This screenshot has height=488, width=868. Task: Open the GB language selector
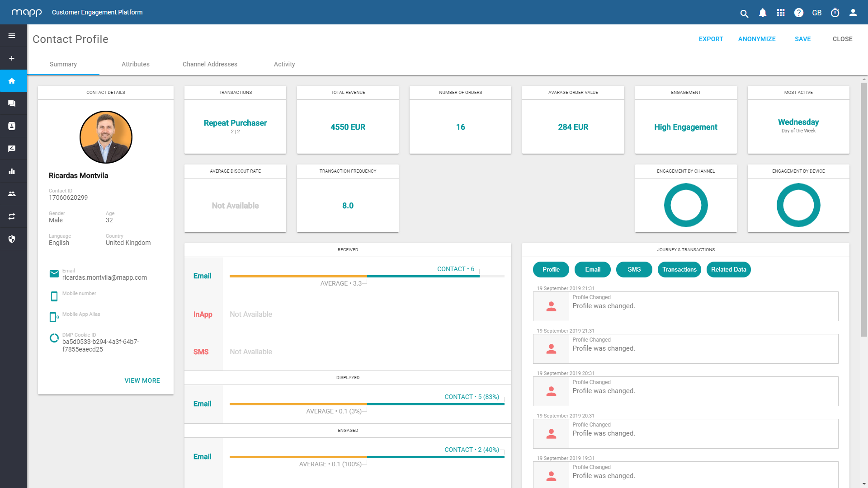point(817,13)
